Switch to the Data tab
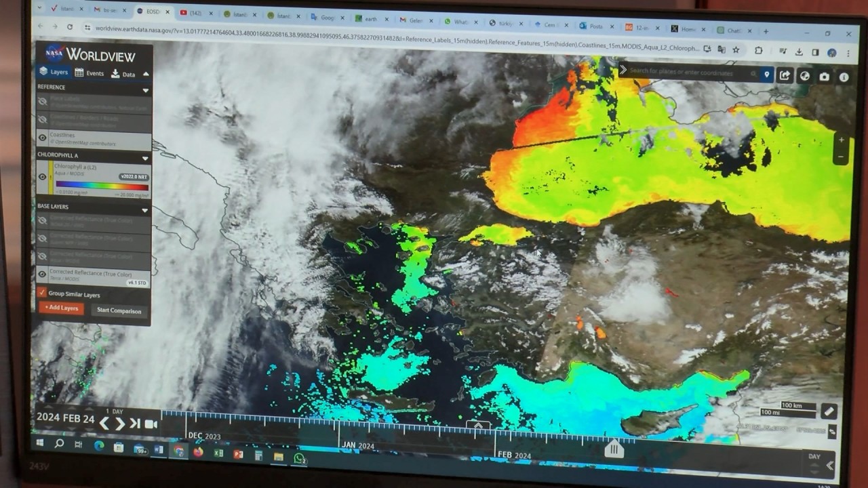The width and height of the screenshot is (868, 488). pyautogui.click(x=123, y=74)
